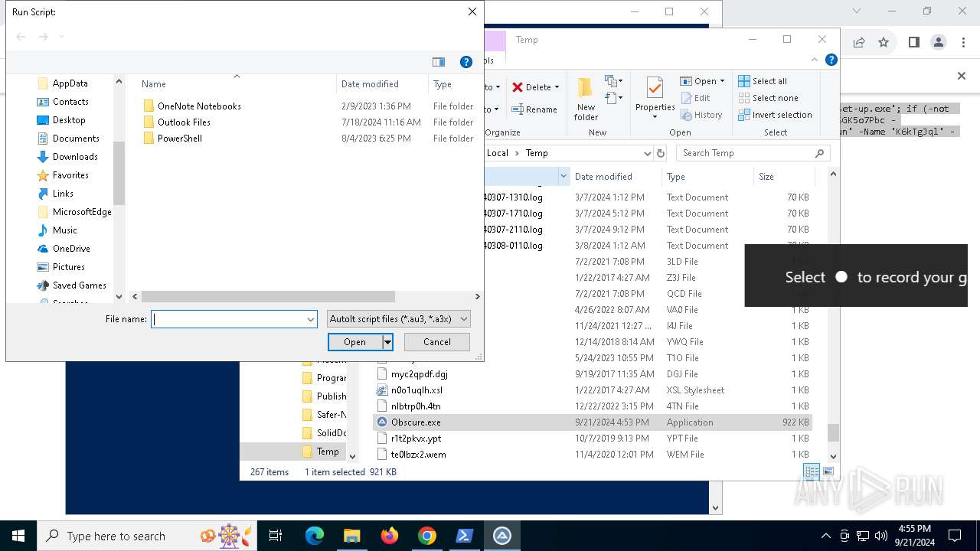Select the PowerShell folder in dialog
The image size is (980, 551).
[180, 139]
